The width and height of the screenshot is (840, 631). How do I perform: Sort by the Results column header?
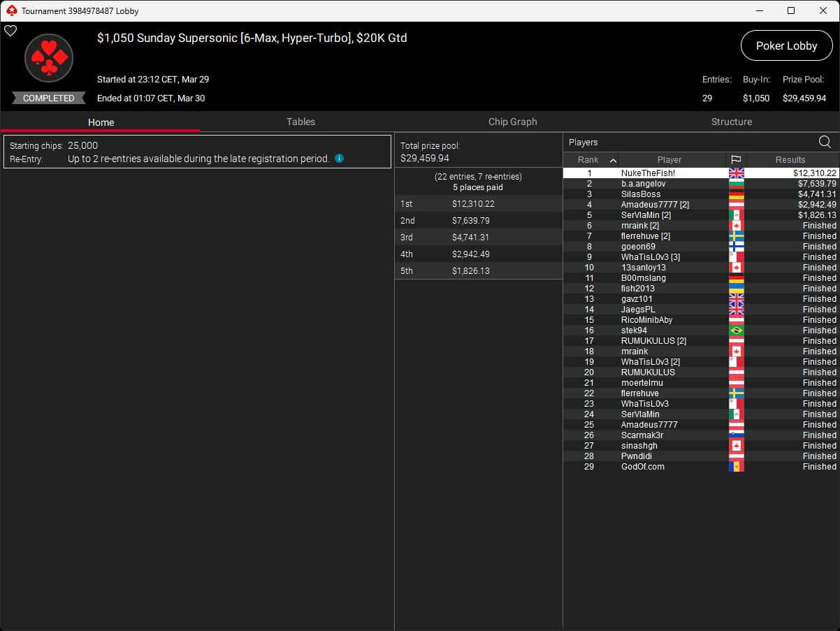790,160
